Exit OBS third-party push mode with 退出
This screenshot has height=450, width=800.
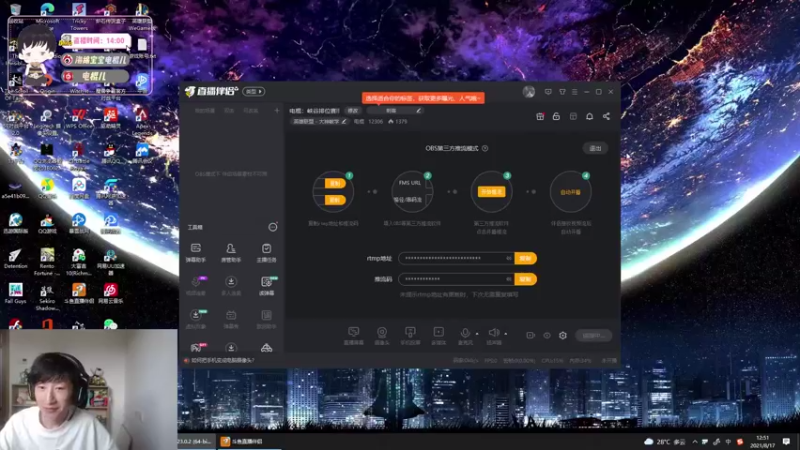[x=595, y=148]
